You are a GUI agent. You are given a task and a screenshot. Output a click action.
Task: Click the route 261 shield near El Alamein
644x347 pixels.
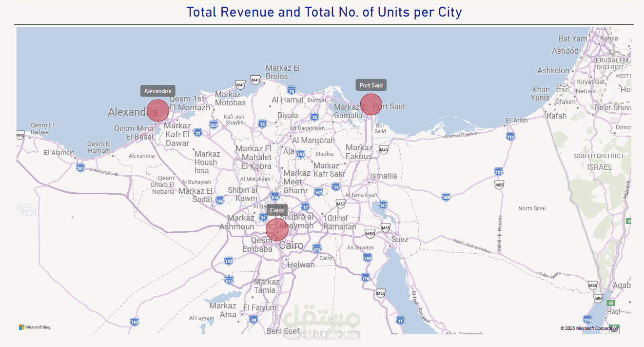(x=80, y=168)
